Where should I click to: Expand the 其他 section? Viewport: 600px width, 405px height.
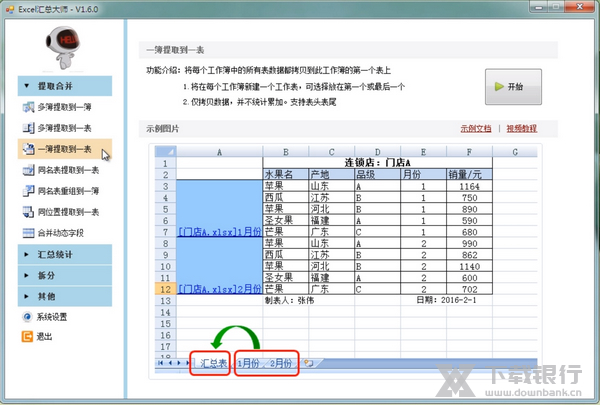65,296
